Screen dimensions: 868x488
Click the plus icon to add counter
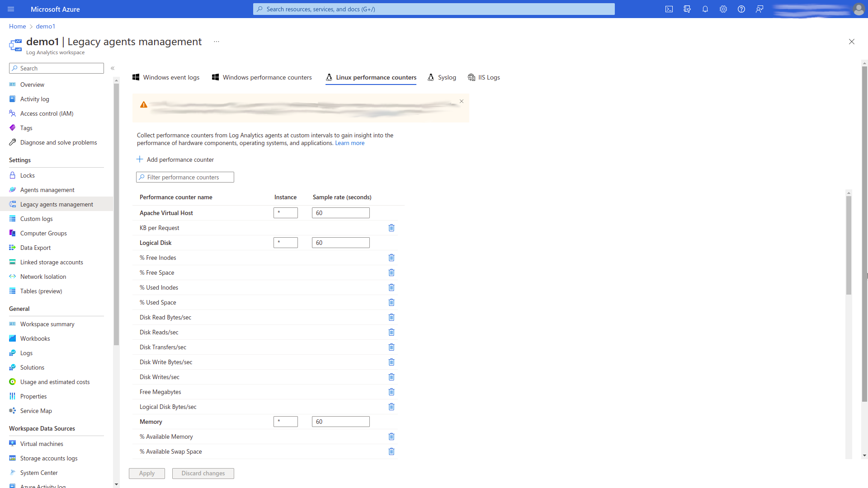click(x=140, y=159)
